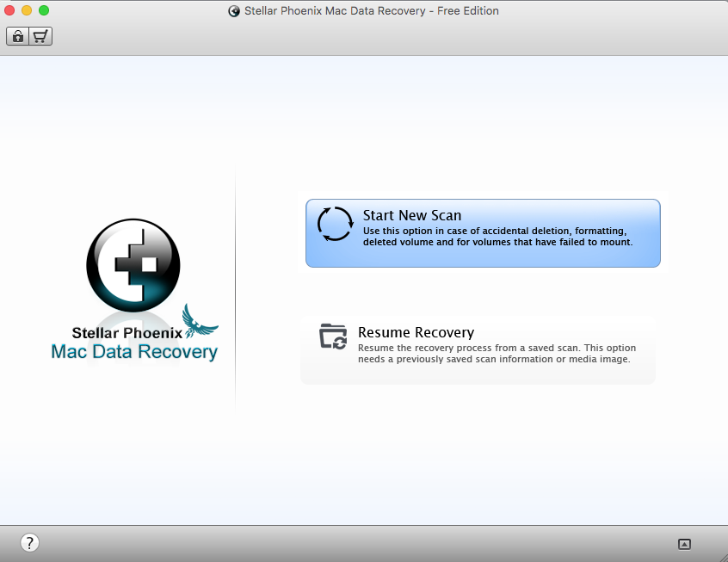Click the Mac Data Recovery blue text

(x=134, y=350)
